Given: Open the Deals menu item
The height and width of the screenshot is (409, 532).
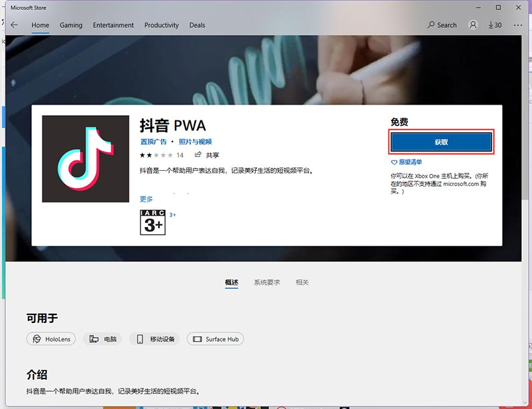Looking at the screenshot, I should (x=197, y=24).
